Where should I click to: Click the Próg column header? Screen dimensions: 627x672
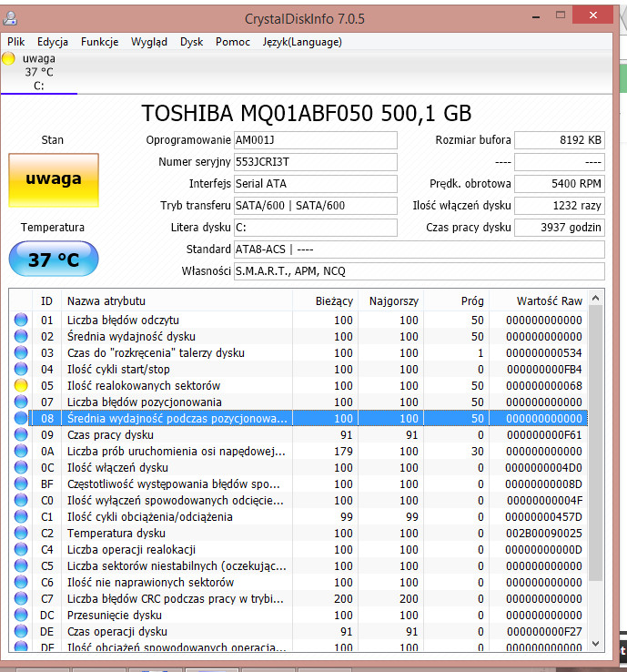[457, 300]
